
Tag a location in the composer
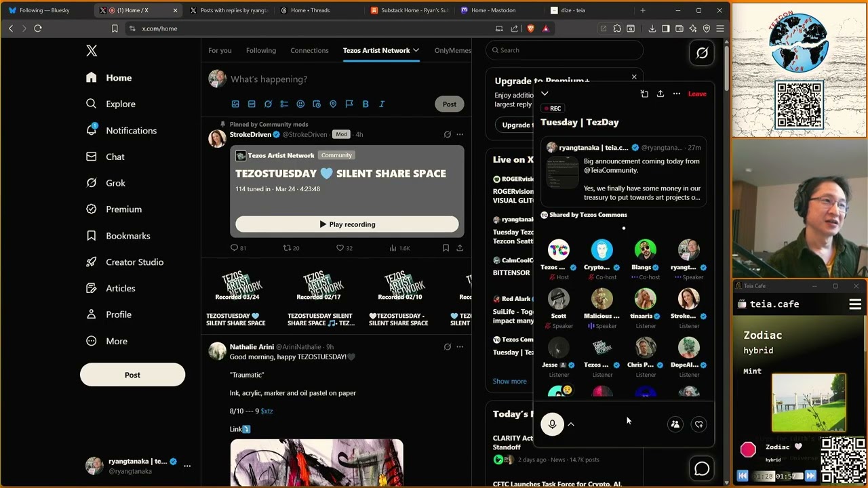[333, 104]
